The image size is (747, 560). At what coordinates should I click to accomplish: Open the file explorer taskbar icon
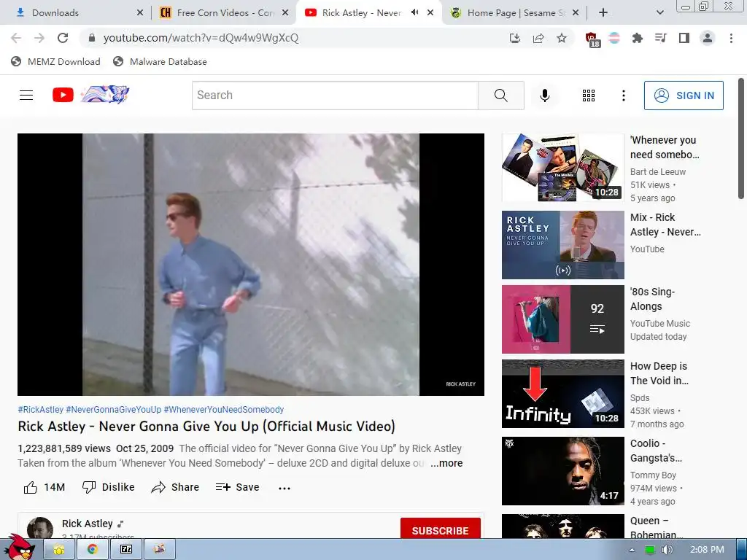[59, 550]
